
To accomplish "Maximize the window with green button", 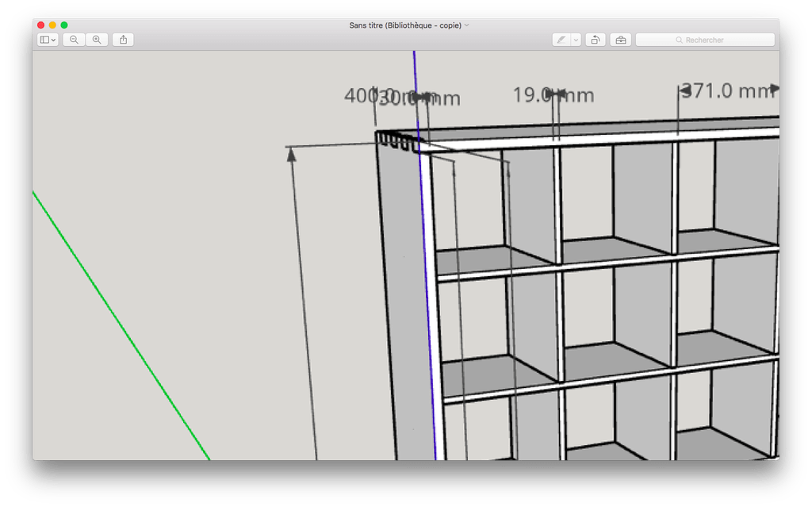I will tap(64, 25).
